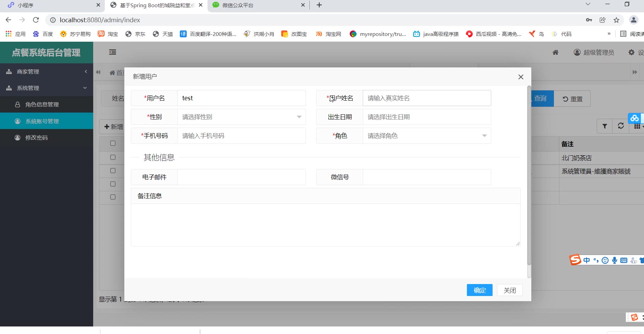Click the tab scroll-left double arrow
The width and height of the screenshot is (644, 334).
click(x=98, y=72)
